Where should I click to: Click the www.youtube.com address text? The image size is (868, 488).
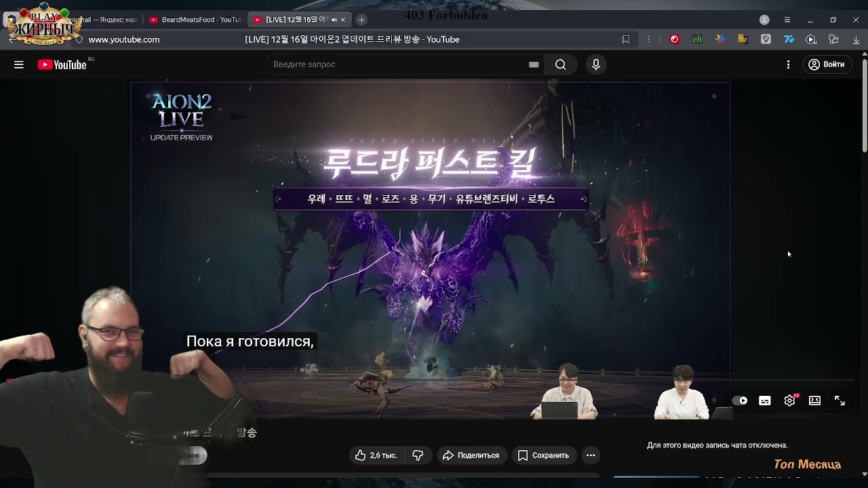click(124, 39)
